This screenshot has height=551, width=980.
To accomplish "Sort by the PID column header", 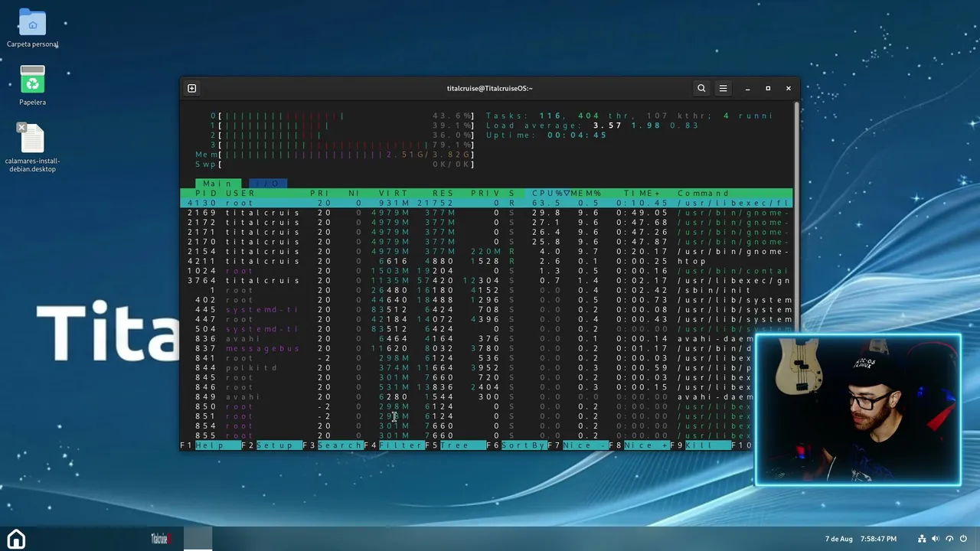I will [x=206, y=194].
